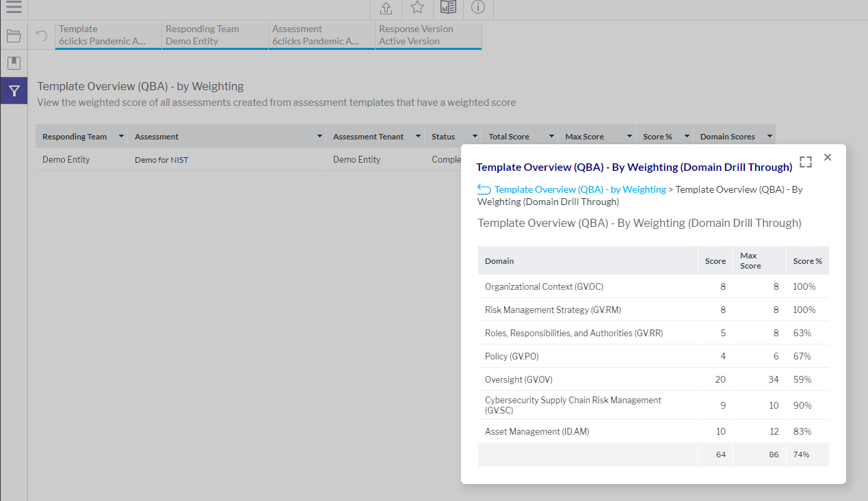This screenshot has width=868, height=501.
Task: Click the 63% score for Roles row
Action: pos(802,333)
